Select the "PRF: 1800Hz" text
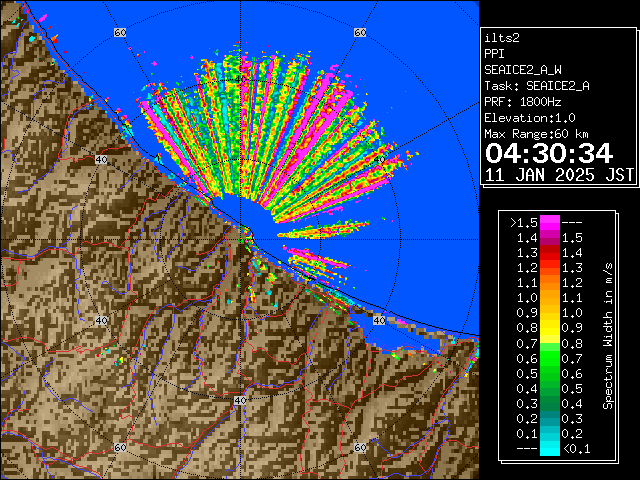The height and width of the screenshot is (480, 640). coord(523,102)
